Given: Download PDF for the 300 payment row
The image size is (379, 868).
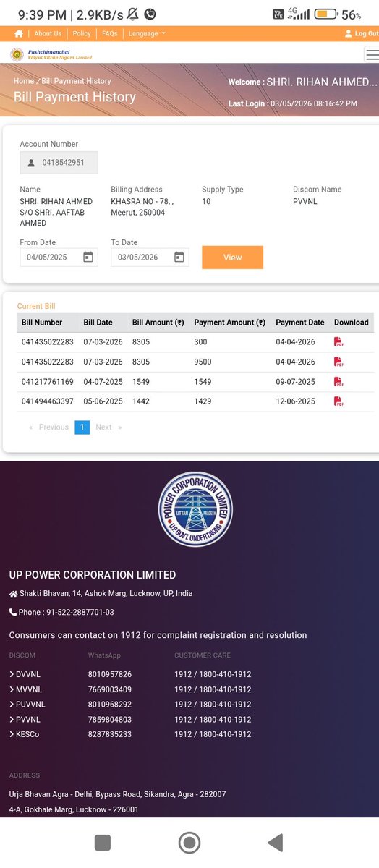Looking at the screenshot, I should point(338,342).
